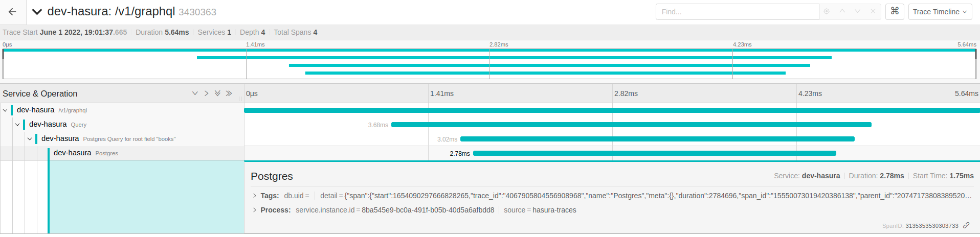
Task: Copy the span deep link icon
Action: click(x=966, y=225)
